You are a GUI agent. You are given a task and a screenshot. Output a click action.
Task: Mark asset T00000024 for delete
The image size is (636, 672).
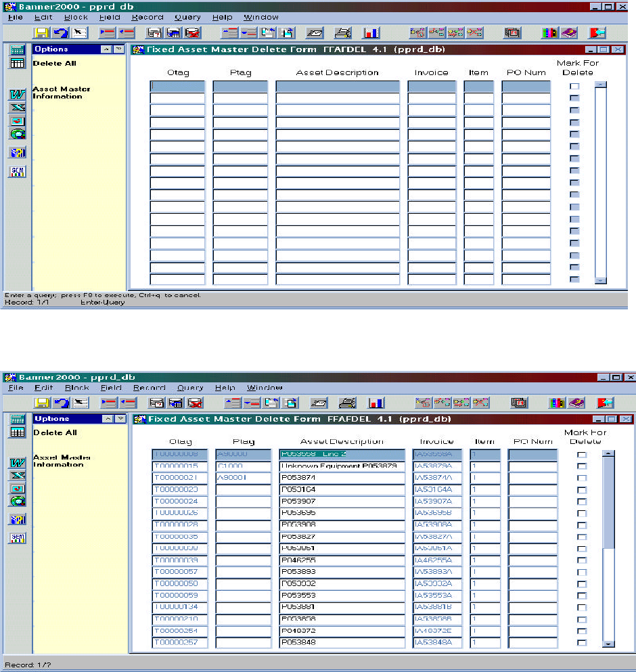pyautogui.click(x=582, y=501)
